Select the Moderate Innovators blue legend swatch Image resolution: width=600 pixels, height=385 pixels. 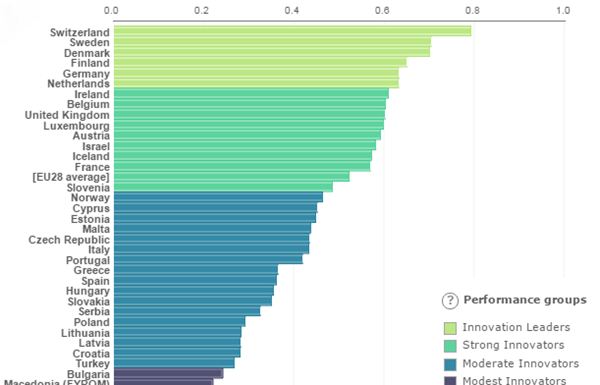[x=450, y=364]
